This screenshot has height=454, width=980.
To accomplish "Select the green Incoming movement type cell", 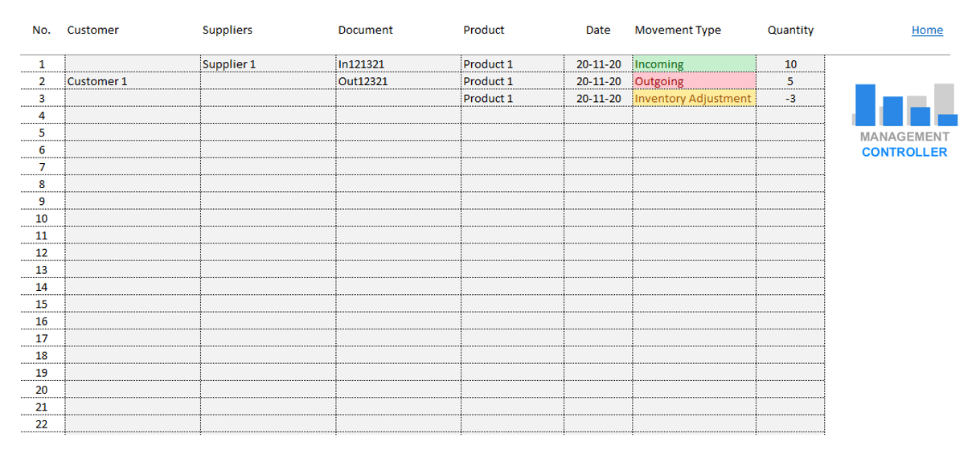I will pos(694,64).
